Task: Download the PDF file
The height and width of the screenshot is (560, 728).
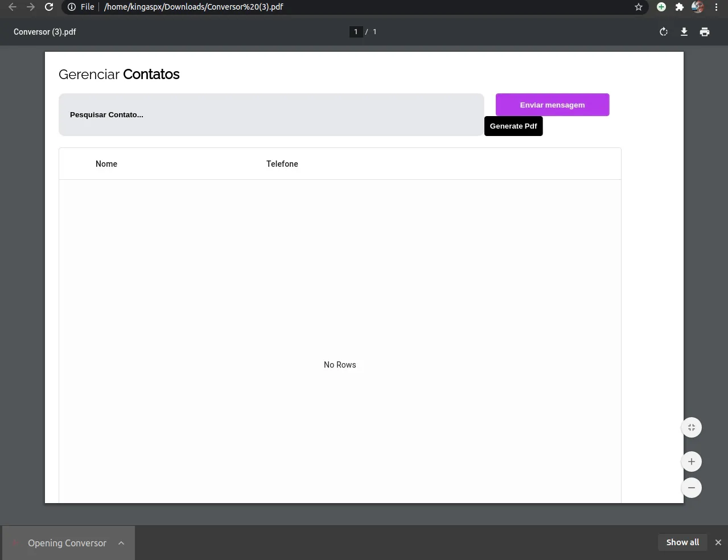Action: (x=684, y=32)
